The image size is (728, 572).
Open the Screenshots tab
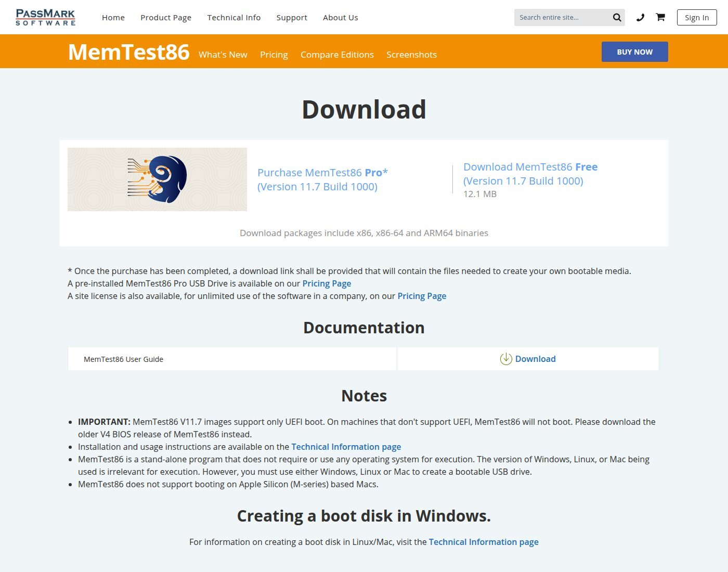[x=411, y=55]
